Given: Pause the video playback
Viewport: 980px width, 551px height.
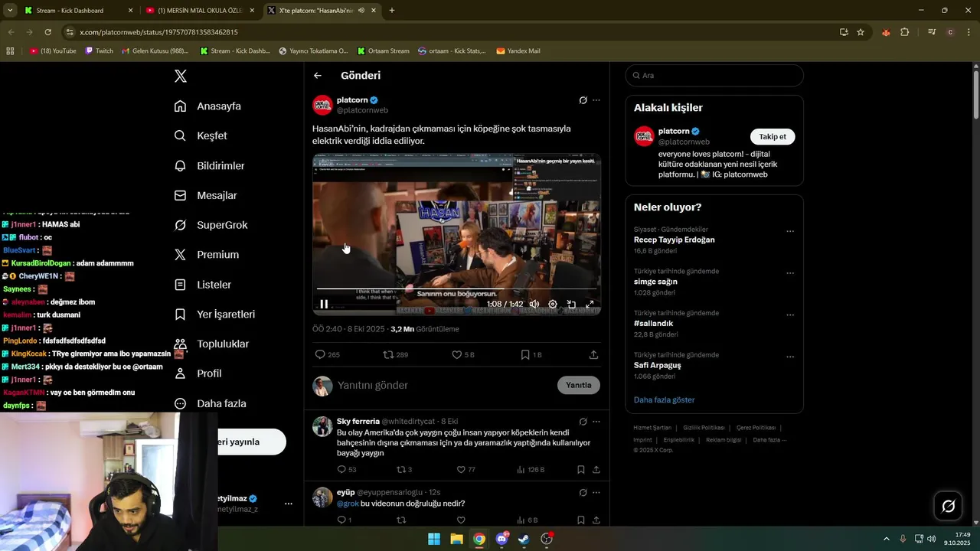Looking at the screenshot, I should click(324, 304).
